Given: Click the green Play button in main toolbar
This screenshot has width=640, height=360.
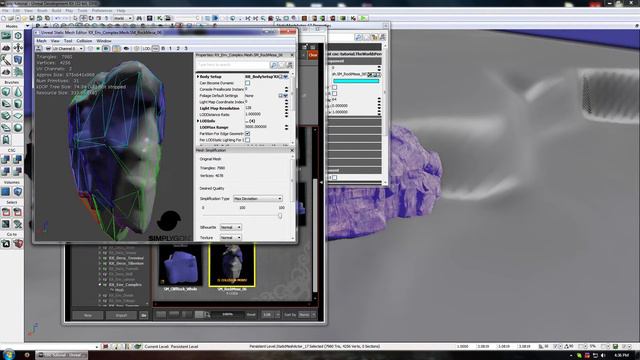Looking at the screenshot, I should (x=363, y=18).
